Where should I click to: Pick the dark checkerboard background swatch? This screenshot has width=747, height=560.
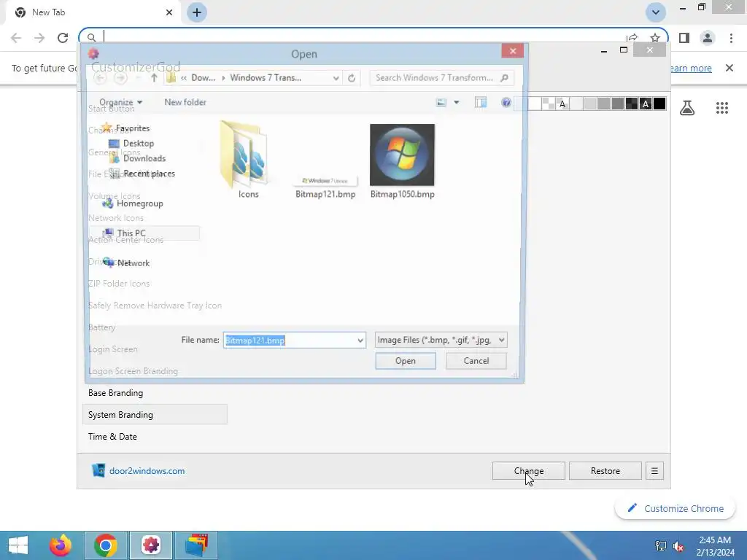point(632,104)
